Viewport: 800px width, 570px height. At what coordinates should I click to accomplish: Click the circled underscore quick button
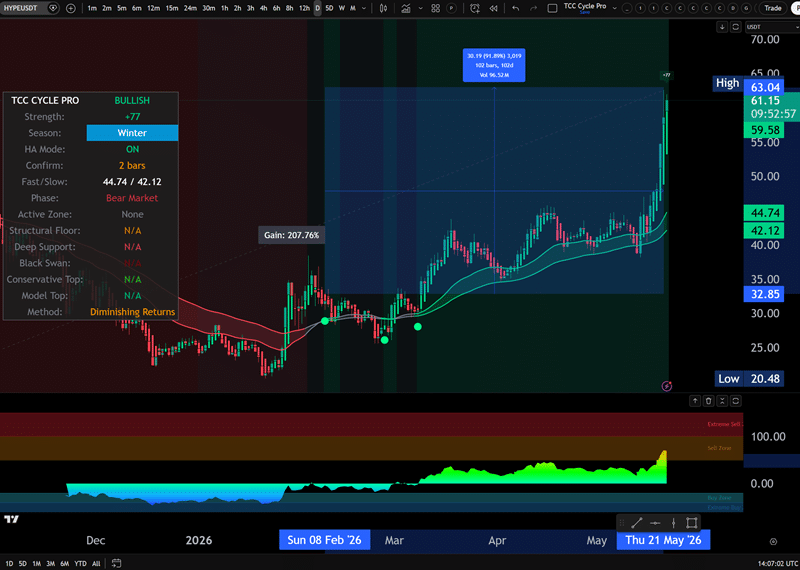pos(627,8)
